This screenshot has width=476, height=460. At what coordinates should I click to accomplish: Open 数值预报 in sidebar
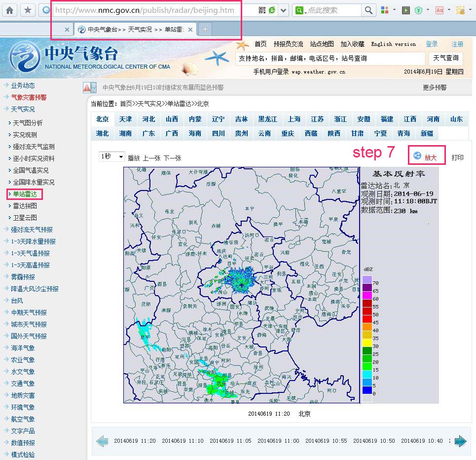point(23,443)
